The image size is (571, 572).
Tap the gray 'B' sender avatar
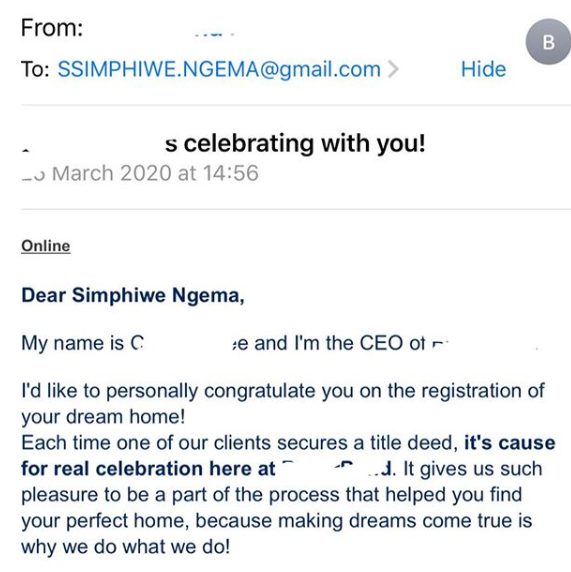click(548, 42)
